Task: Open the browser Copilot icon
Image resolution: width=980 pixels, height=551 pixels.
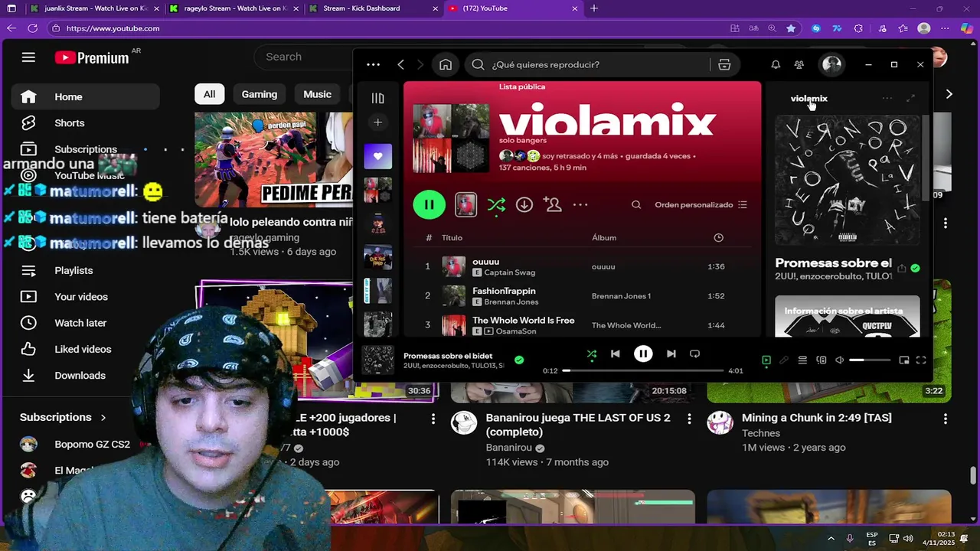Action: [x=966, y=28]
